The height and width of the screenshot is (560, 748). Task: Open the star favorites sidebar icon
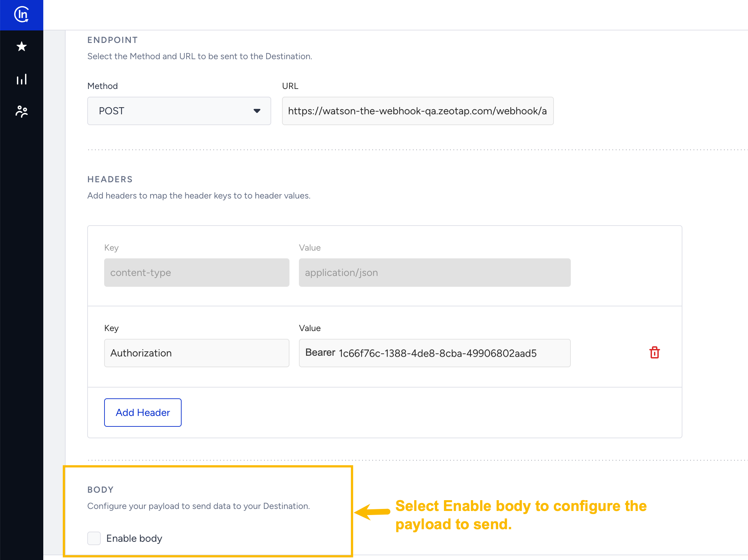click(22, 46)
